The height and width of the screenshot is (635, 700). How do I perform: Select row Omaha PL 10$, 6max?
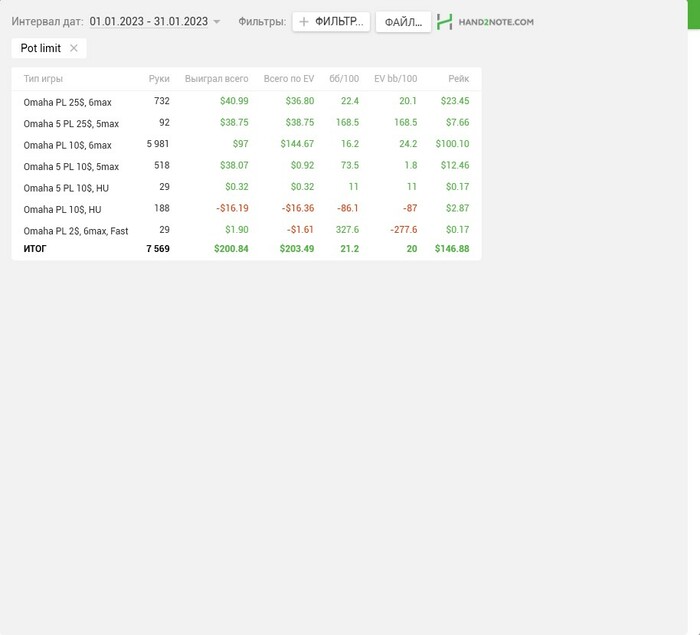(246, 144)
